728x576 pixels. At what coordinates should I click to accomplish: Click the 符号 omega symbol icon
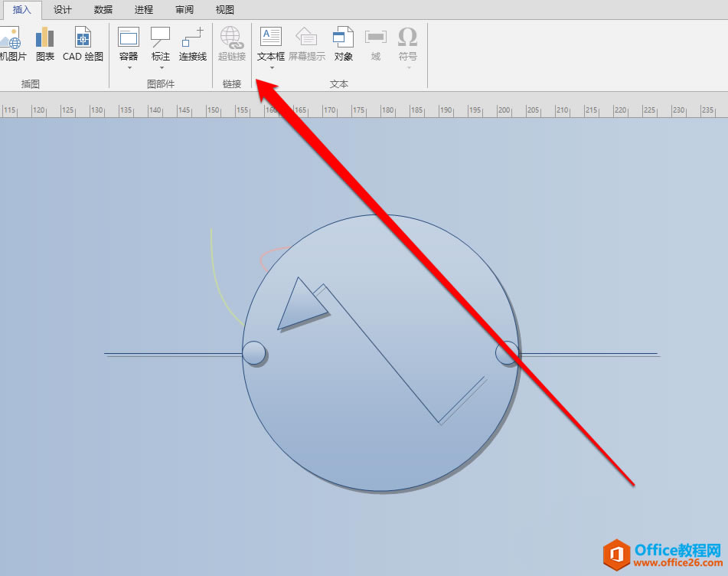click(x=408, y=38)
